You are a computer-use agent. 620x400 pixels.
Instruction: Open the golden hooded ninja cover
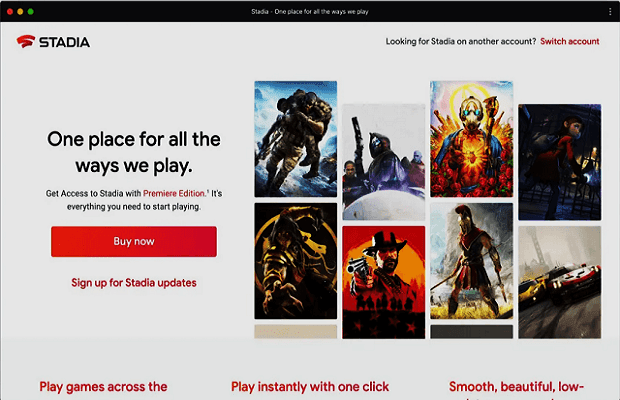click(295, 262)
